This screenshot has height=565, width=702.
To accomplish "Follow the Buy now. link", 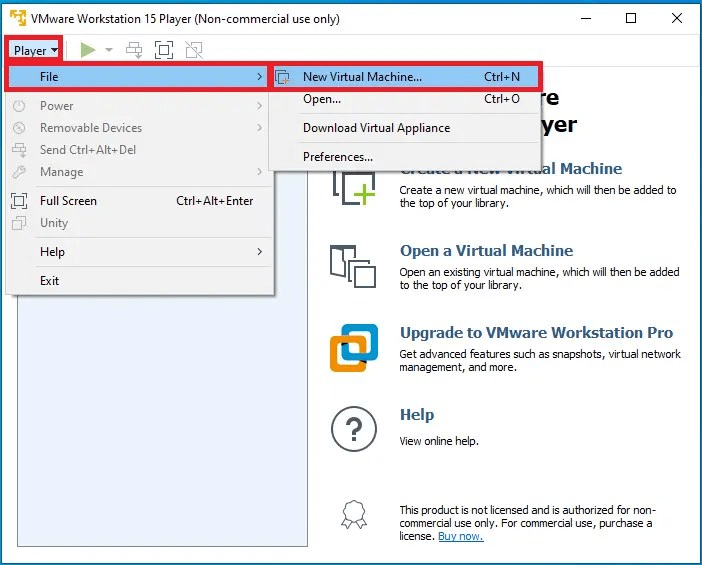I will 461,536.
